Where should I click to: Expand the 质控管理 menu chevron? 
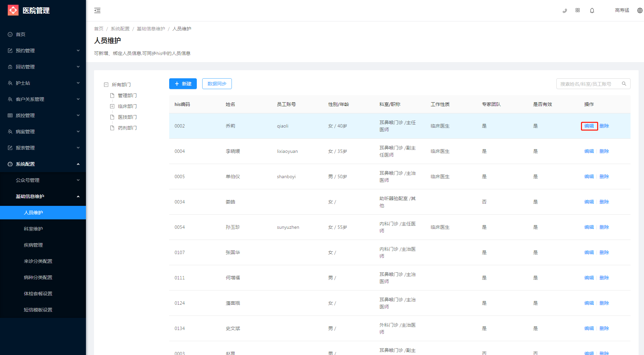click(78, 115)
